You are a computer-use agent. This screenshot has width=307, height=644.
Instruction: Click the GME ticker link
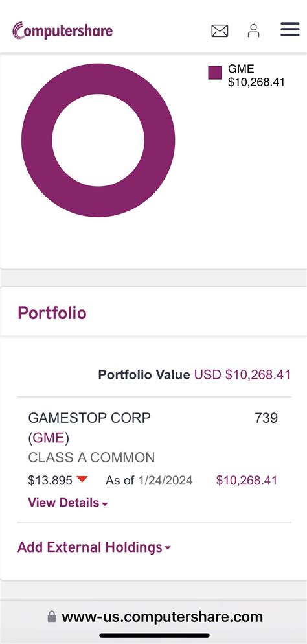[x=49, y=438]
